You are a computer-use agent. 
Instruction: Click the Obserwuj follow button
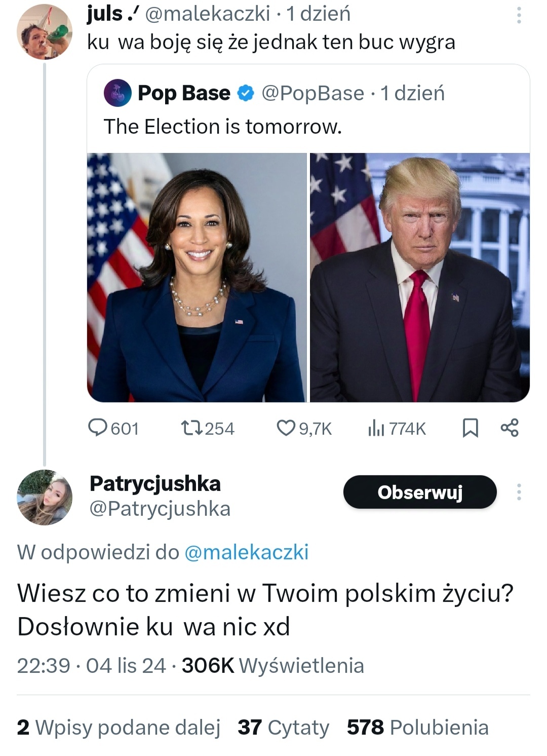[420, 492]
